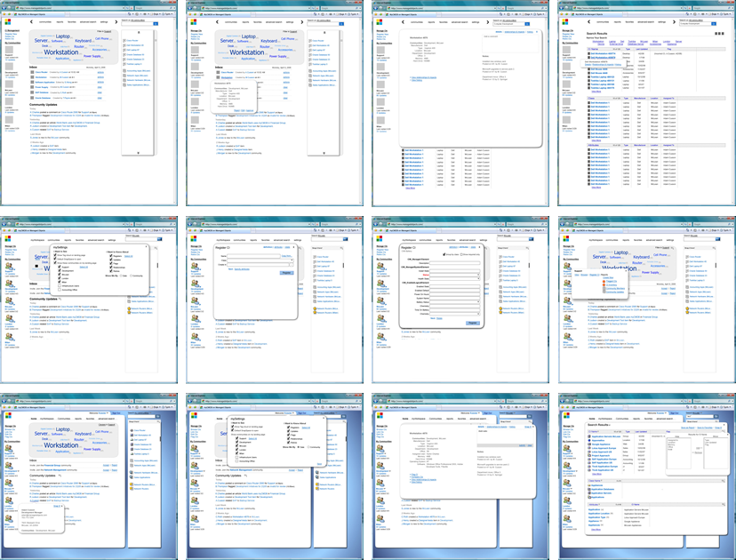
Task: Switch to relationships & impacts tab, blue Workstation details
Action: [498, 427]
